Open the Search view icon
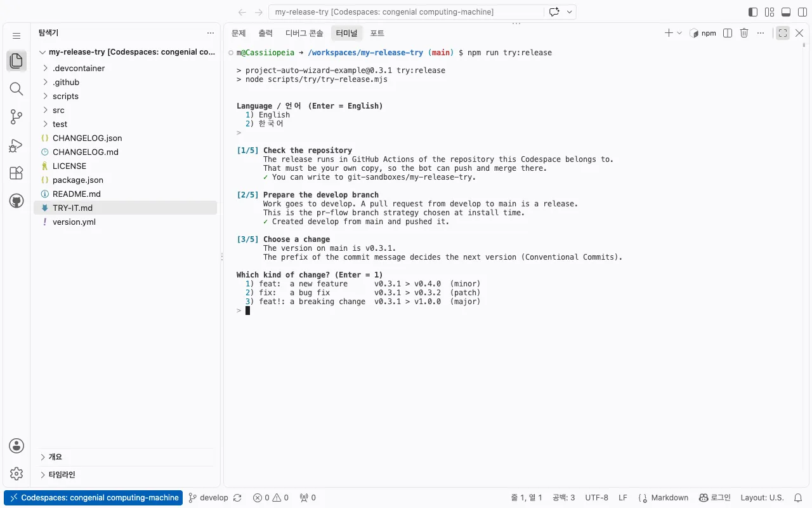This screenshot has height=508, width=812. click(16, 89)
